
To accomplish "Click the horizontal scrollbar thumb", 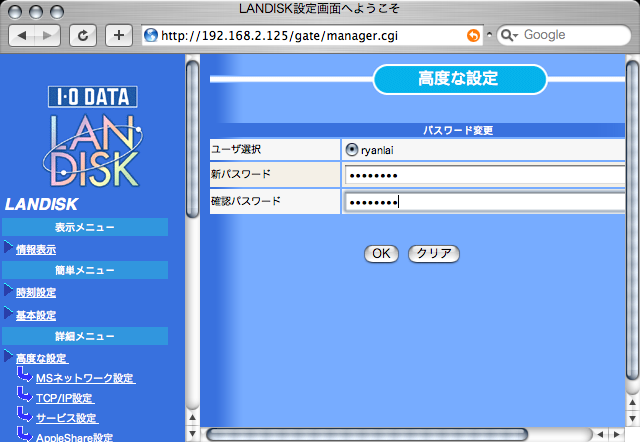I will 367,434.
